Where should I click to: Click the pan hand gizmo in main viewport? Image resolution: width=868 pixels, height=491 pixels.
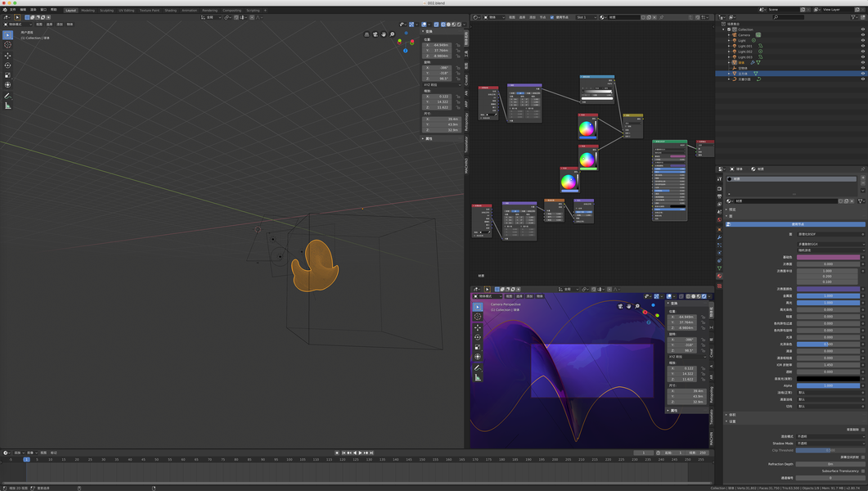click(x=384, y=34)
